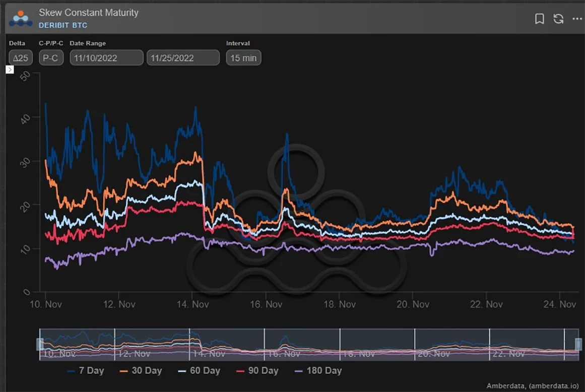Refresh the chart data
This screenshot has height=392, width=585.
point(558,19)
